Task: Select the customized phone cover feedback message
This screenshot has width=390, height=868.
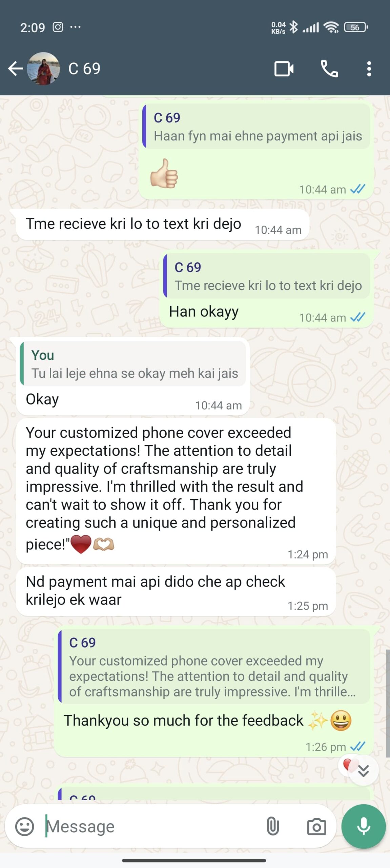Action: [x=176, y=491]
